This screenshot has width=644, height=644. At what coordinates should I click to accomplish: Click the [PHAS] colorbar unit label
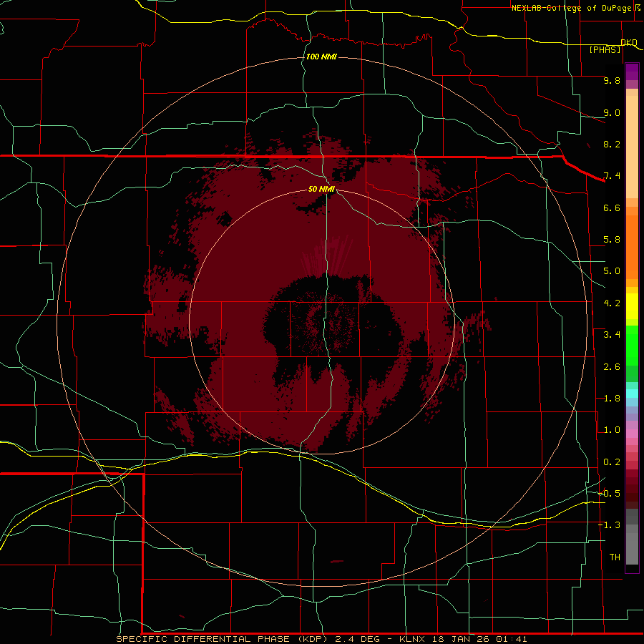[x=605, y=49]
